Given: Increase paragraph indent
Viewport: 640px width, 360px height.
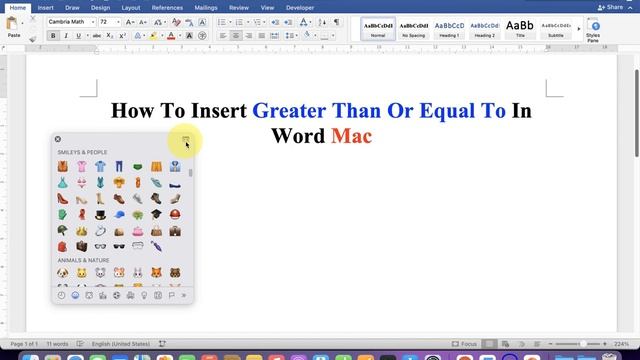Looking at the screenshot, I should coord(288,22).
